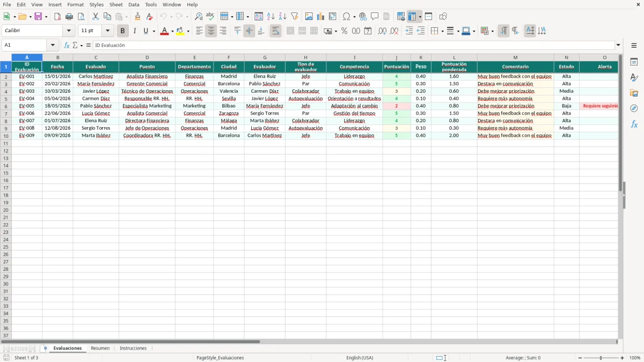The image size is (644, 362).
Task: Format cells as percent
Action: click(344, 31)
